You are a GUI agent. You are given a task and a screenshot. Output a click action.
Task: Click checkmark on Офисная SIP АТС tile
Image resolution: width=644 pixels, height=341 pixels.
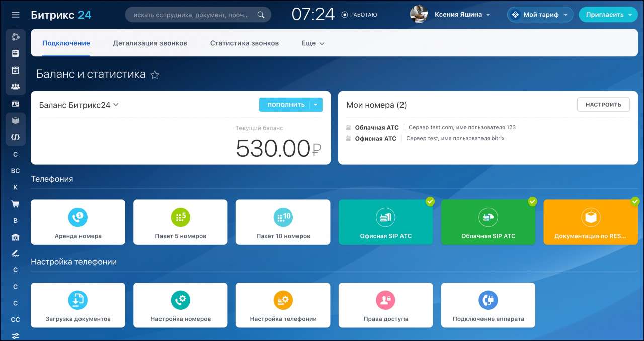[x=430, y=201]
